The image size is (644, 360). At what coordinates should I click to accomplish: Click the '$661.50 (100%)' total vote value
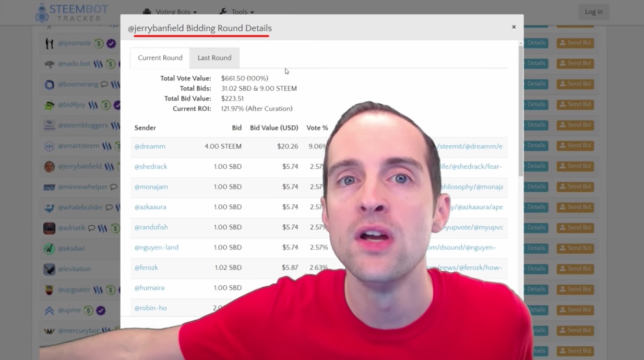[x=245, y=78]
